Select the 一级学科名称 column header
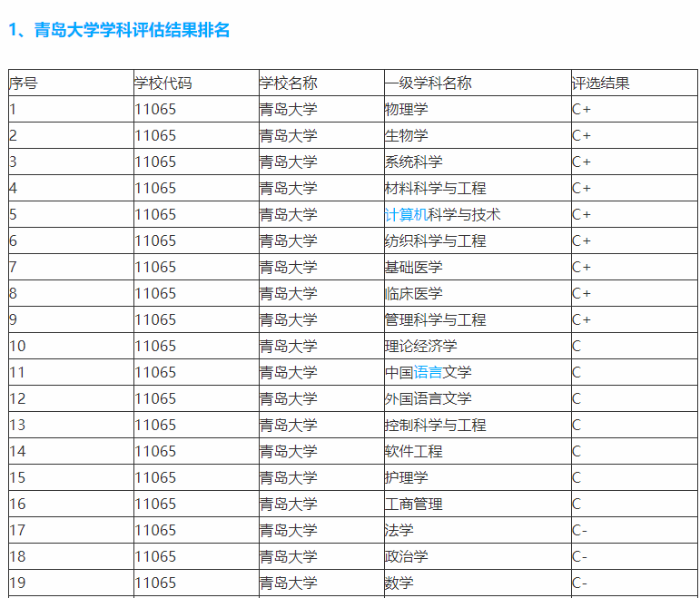700x598 pixels. [x=478, y=83]
